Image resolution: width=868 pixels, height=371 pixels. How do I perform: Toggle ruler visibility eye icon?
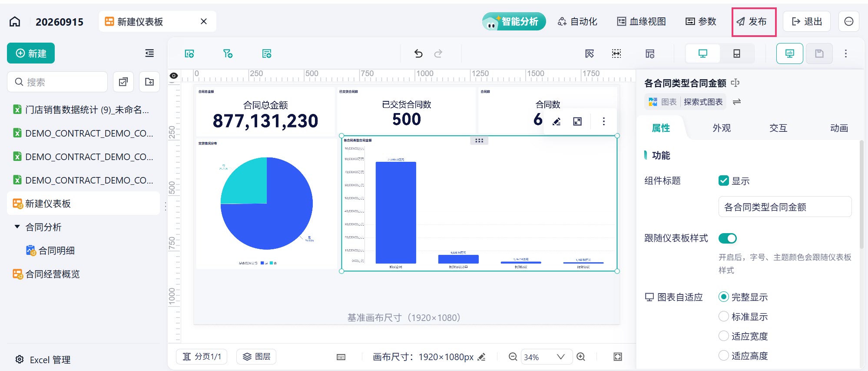174,76
